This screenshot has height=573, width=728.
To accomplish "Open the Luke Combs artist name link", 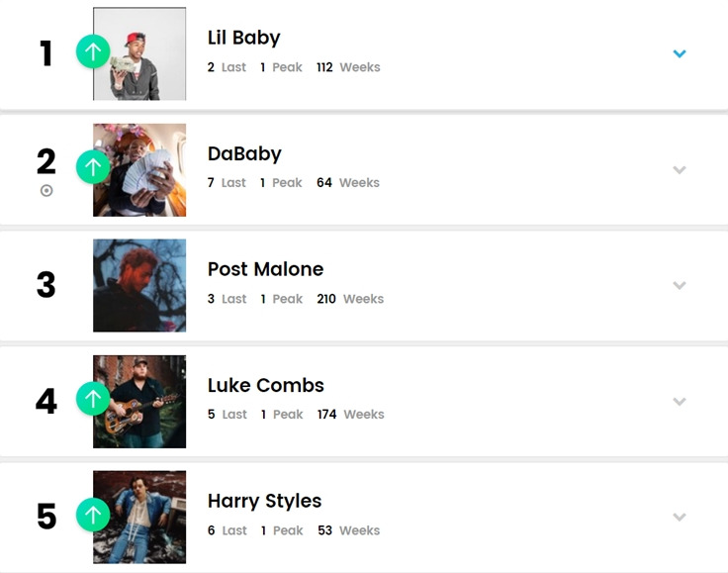I will click(x=265, y=385).
